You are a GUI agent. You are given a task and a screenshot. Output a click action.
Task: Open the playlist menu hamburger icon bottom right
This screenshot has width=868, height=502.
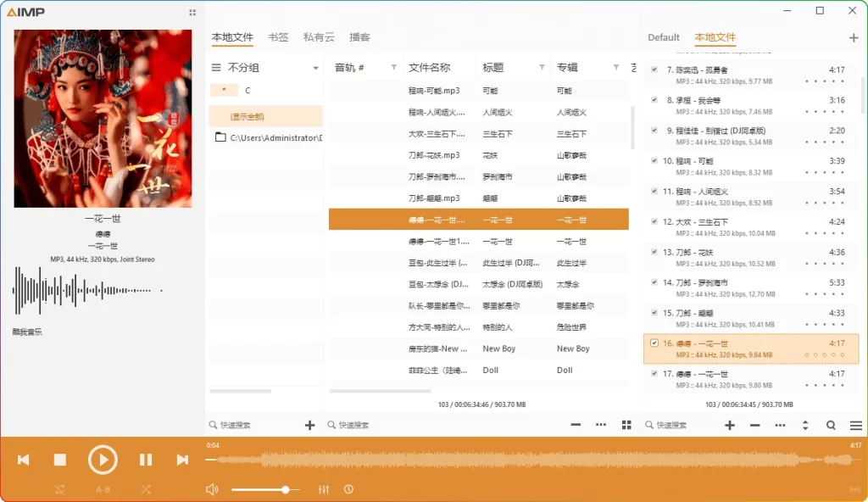pos(856,425)
